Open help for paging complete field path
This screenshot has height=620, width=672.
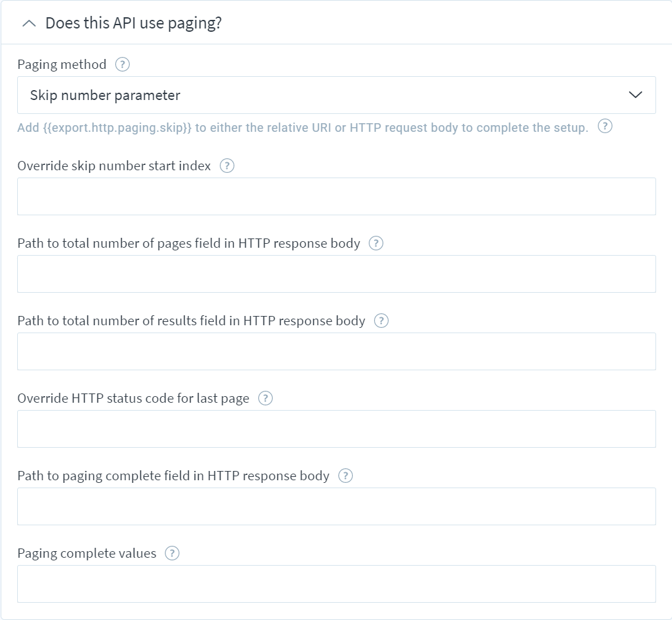(x=346, y=476)
